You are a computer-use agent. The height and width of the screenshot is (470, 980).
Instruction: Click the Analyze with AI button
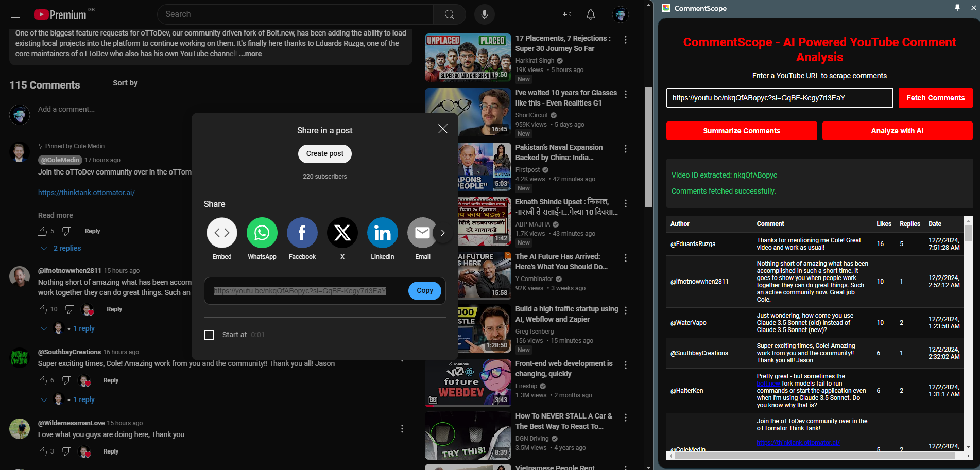tap(897, 131)
